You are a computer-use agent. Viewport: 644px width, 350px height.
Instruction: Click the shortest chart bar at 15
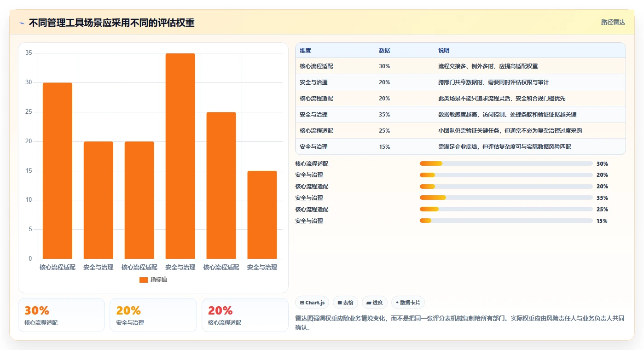tap(262, 215)
